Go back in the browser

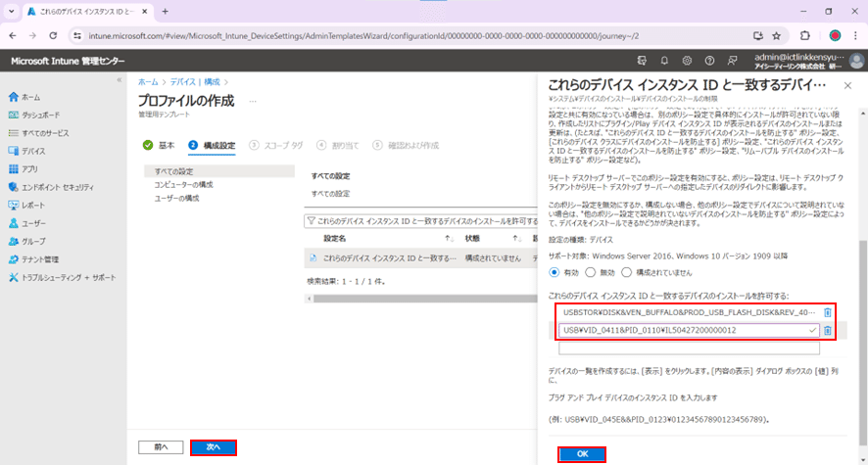(x=13, y=36)
